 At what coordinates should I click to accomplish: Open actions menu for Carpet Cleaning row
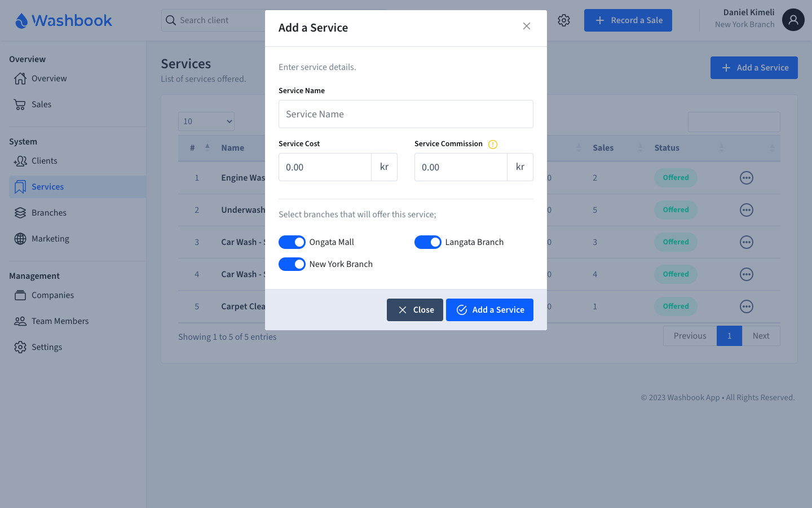[746, 306]
